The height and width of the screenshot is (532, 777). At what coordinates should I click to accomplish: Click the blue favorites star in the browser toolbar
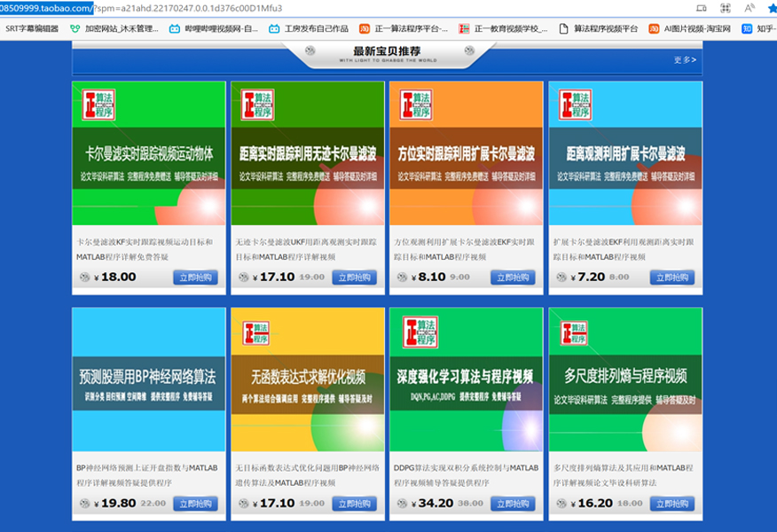pyautogui.click(x=771, y=8)
